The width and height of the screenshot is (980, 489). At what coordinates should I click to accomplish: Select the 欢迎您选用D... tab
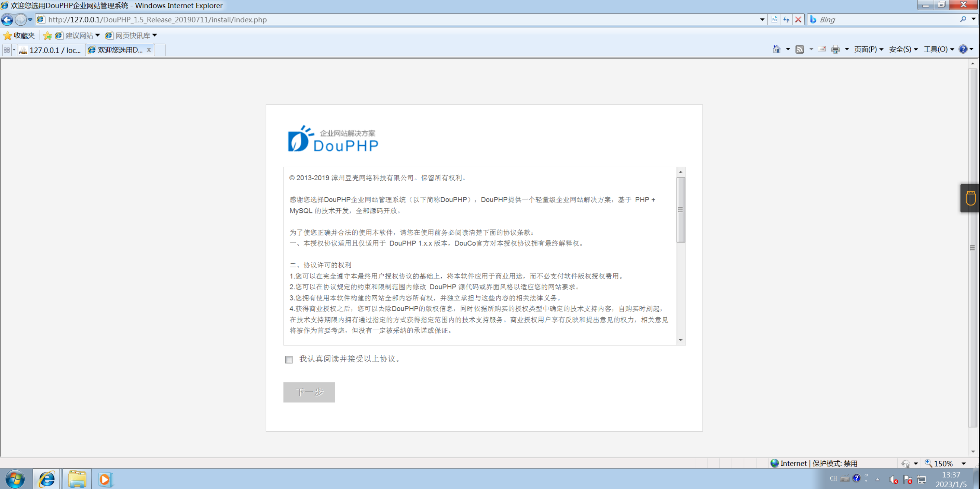click(116, 50)
